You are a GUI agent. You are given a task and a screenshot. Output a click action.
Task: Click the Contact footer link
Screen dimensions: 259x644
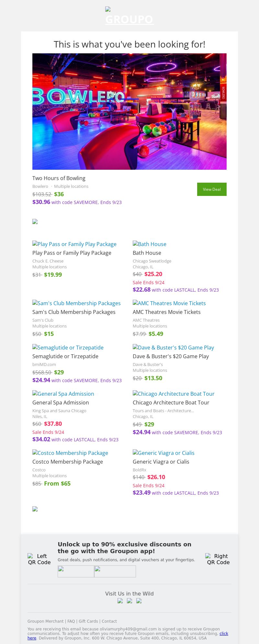click(x=109, y=621)
